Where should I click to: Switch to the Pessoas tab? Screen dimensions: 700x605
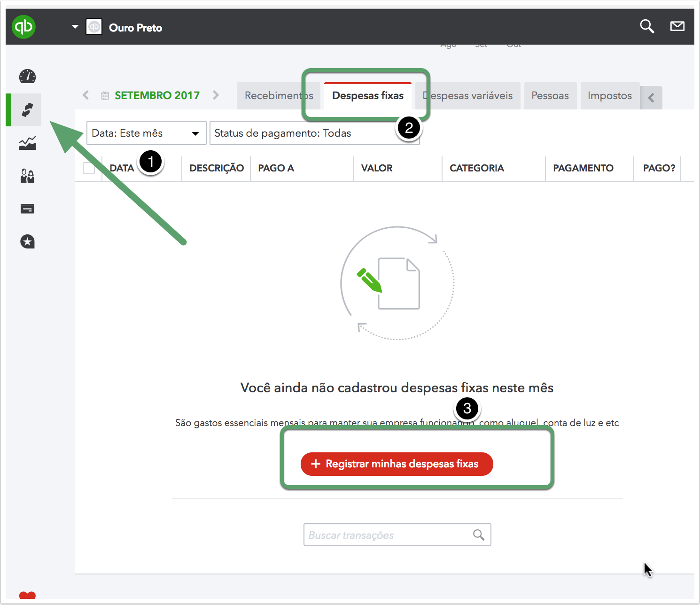tap(550, 96)
